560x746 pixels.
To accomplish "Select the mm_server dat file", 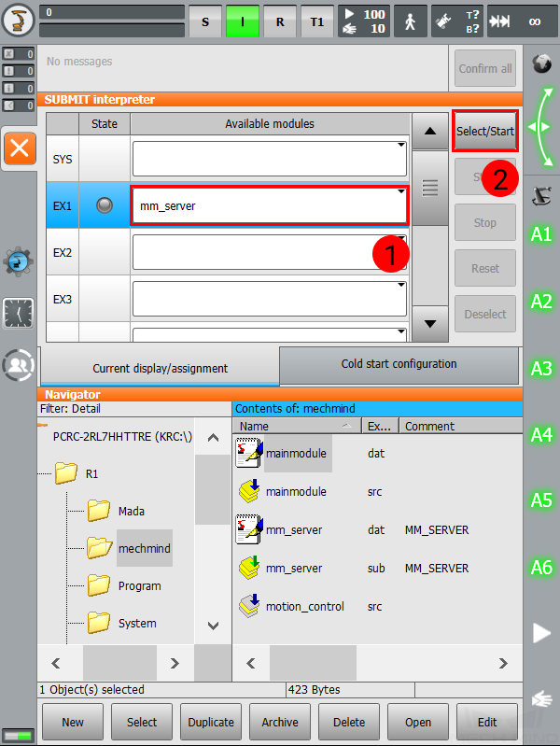I will click(x=294, y=529).
